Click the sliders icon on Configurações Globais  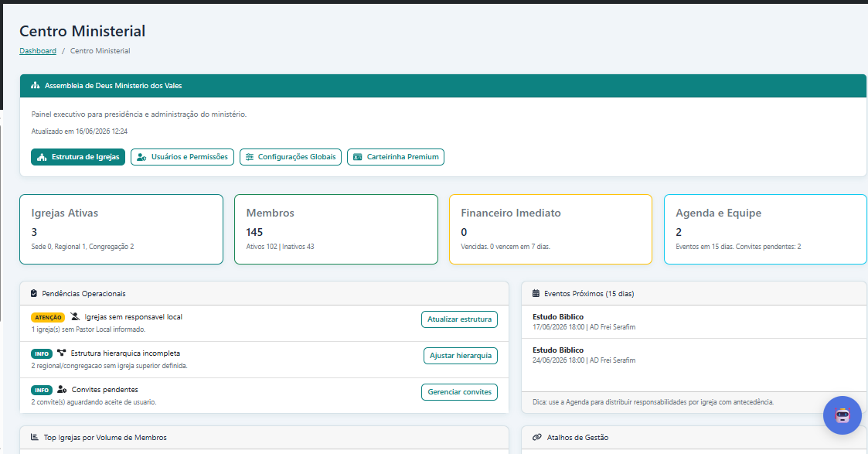[x=250, y=157]
